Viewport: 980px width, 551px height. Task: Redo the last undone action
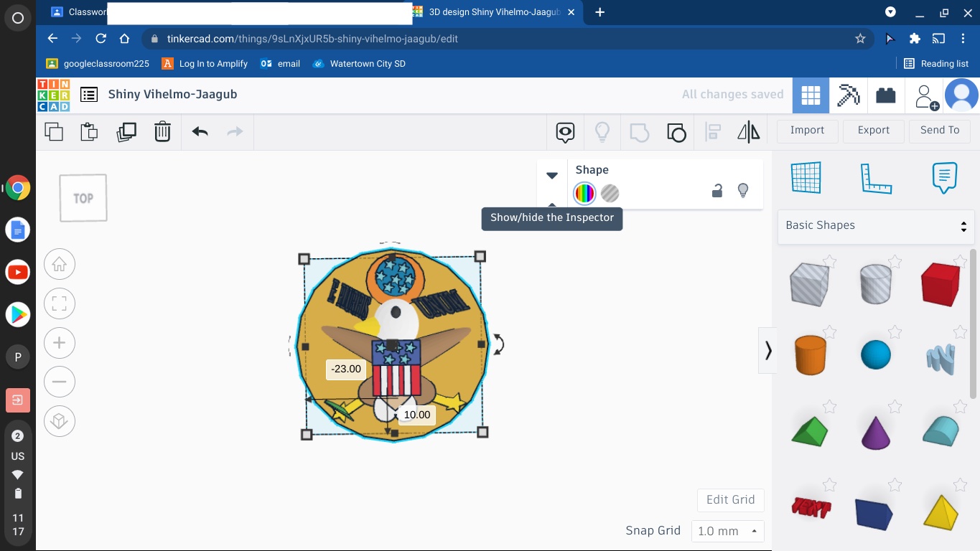235,131
